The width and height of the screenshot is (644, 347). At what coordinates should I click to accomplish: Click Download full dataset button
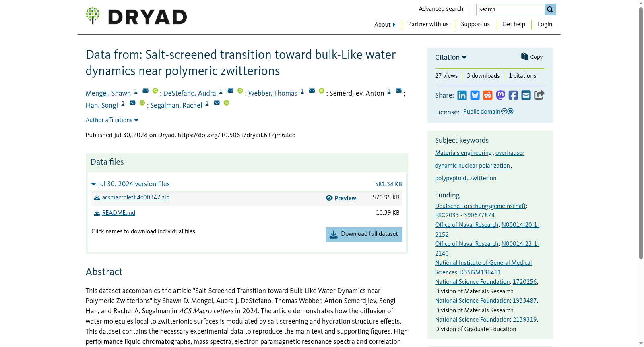(x=364, y=235)
